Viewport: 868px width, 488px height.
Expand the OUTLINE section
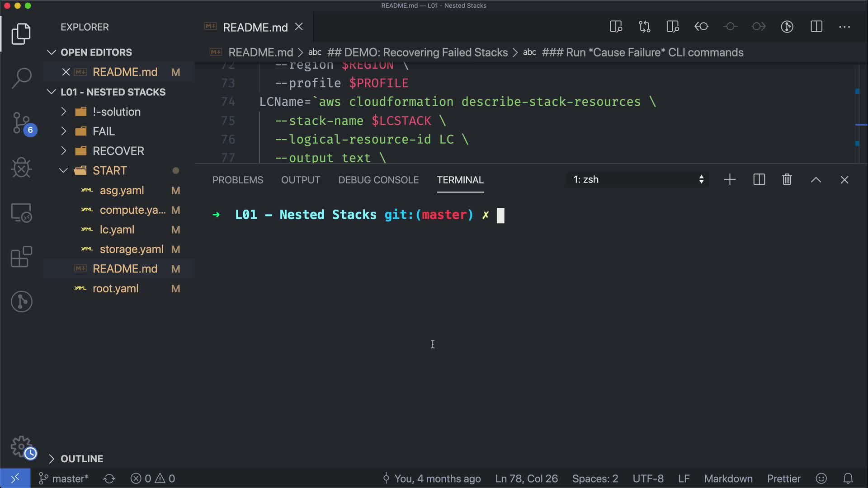[82, 459]
